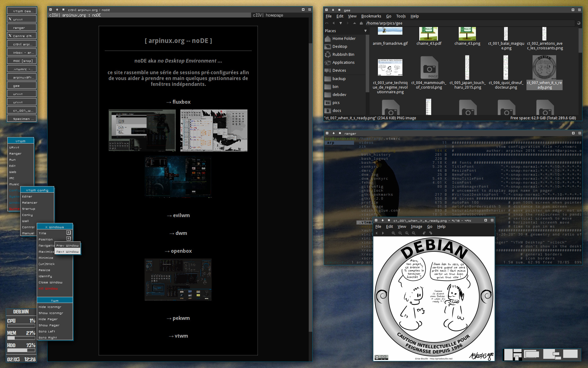Image resolution: width=588 pixels, height=368 pixels.
Task: Open Applications in Places sidebar
Action: pyautogui.click(x=344, y=63)
